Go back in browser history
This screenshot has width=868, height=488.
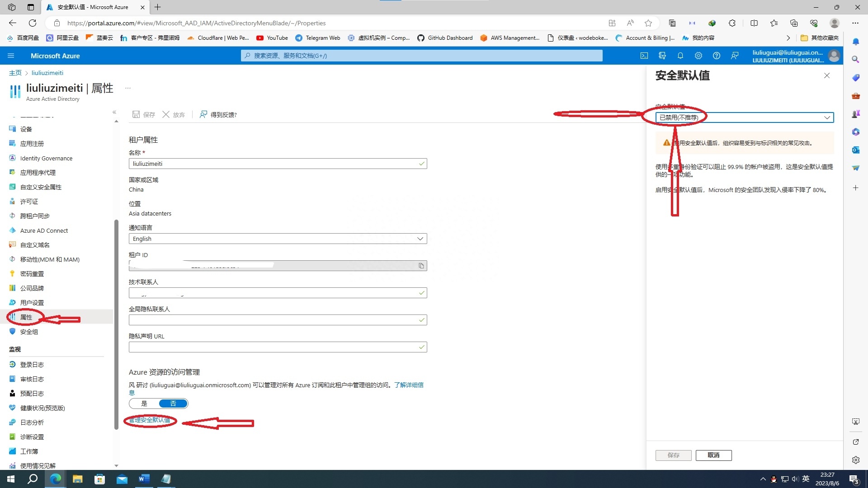(x=13, y=23)
